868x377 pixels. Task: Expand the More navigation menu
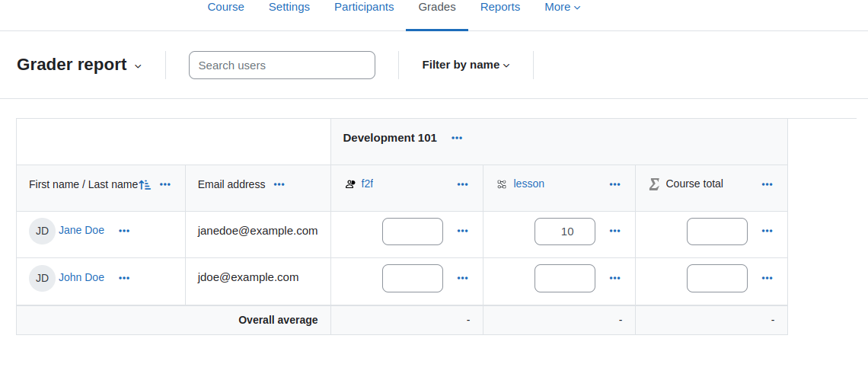(563, 7)
